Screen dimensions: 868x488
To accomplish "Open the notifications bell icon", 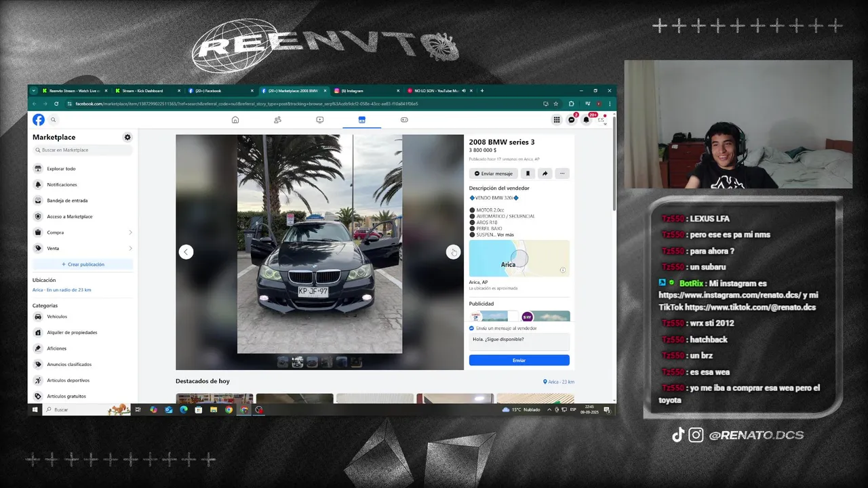I will point(587,120).
